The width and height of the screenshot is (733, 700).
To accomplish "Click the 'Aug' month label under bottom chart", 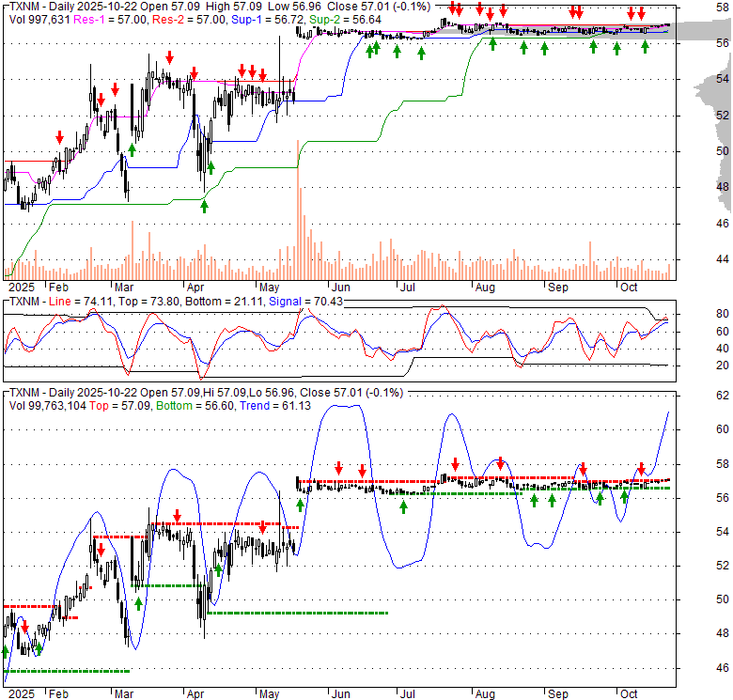I will coord(485,694).
